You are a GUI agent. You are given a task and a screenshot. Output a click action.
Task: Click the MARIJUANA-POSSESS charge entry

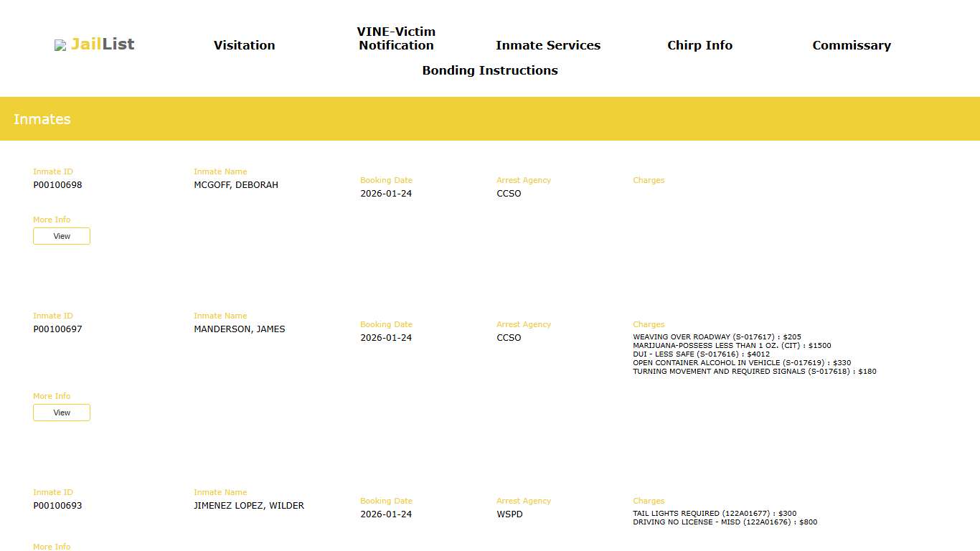click(x=732, y=346)
